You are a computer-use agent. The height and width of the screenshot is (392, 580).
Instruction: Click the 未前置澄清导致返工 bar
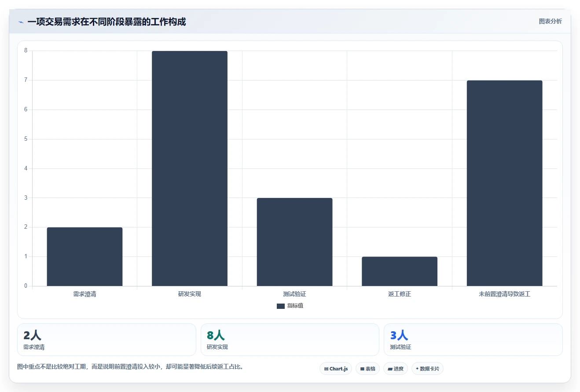pyautogui.click(x=504, y=183)
